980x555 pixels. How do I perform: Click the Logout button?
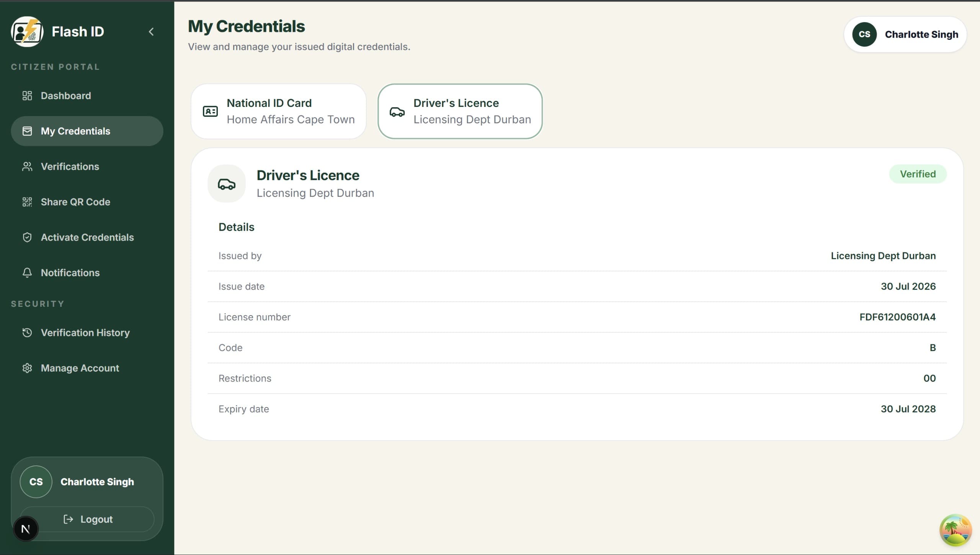coord(87,519)
